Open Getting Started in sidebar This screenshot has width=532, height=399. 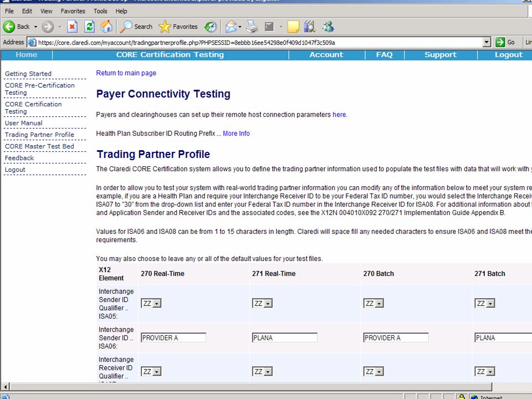pos(28,74)
